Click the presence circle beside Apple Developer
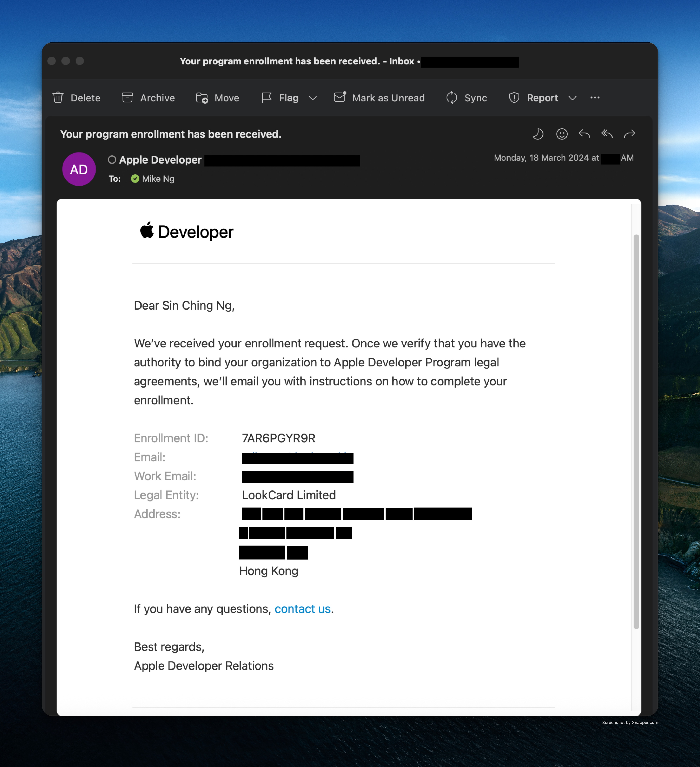This screenshot has height=767, width=700. click(x=112, y=160)
